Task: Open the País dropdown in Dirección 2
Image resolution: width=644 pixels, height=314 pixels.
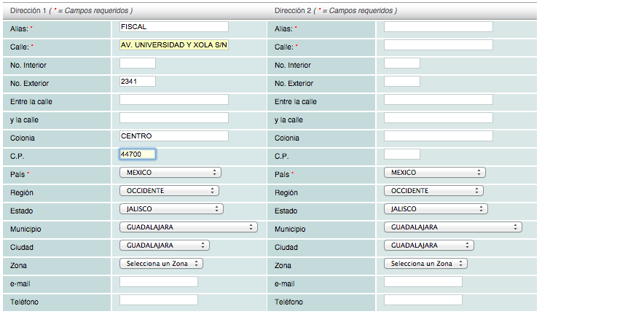Action: [x=434, y=173]
